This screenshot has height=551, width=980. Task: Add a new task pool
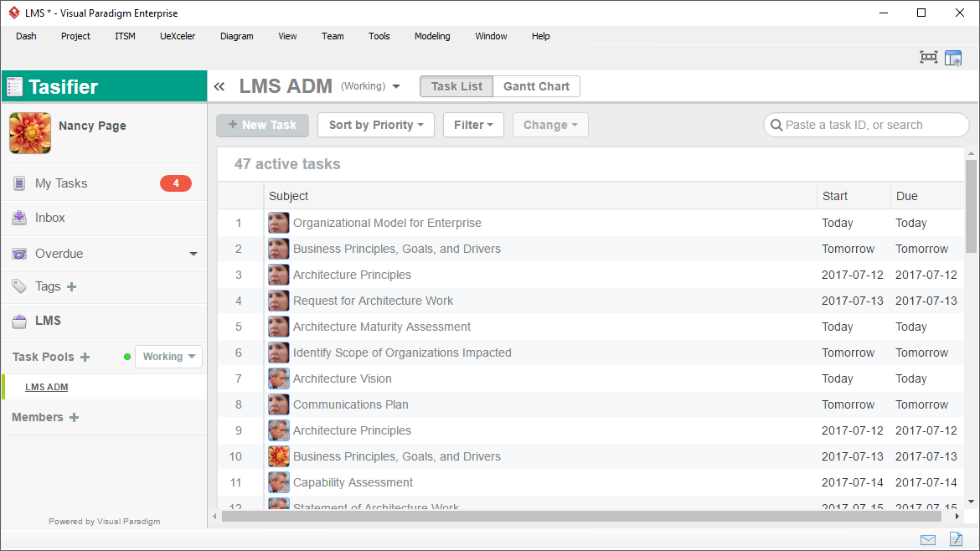click(x=85, y=357)
